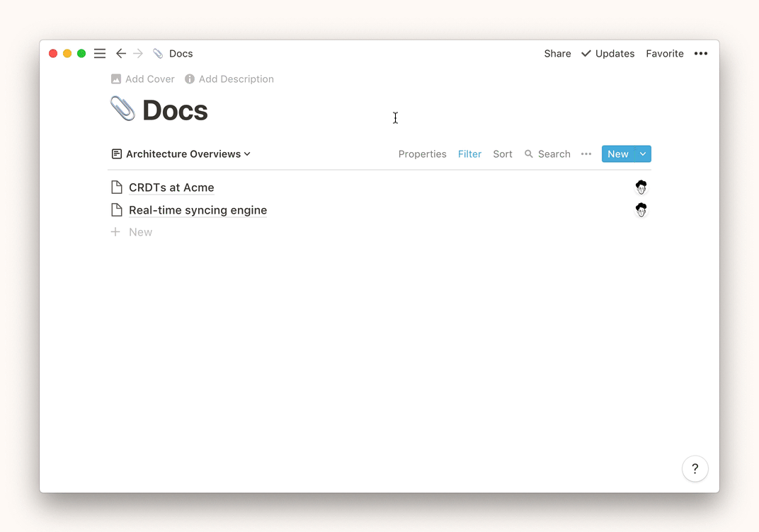Image resolution: width=759 pixels, height=532 pixels.
Task: Open the hamburger sidebar menu
Action: [x=100, y=54]
